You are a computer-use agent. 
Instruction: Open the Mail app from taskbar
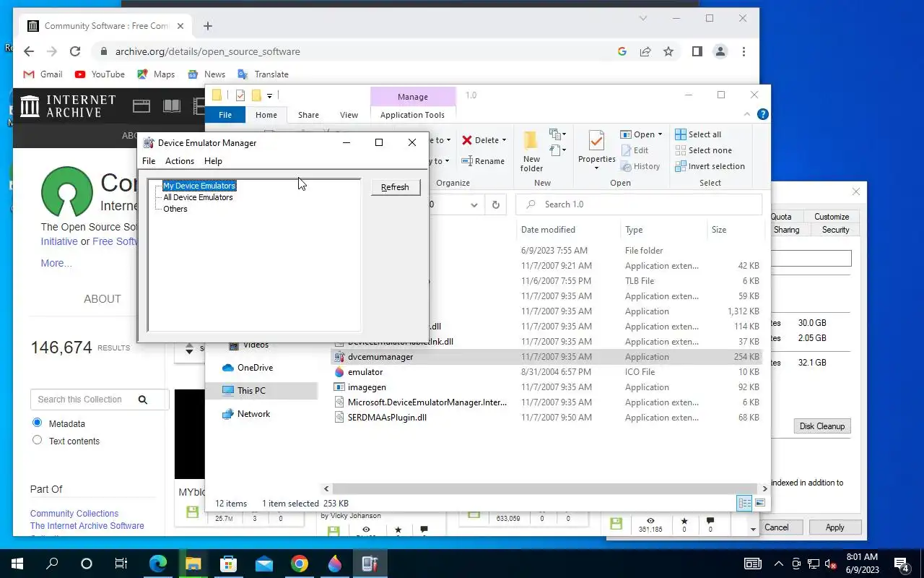(264, 564)
